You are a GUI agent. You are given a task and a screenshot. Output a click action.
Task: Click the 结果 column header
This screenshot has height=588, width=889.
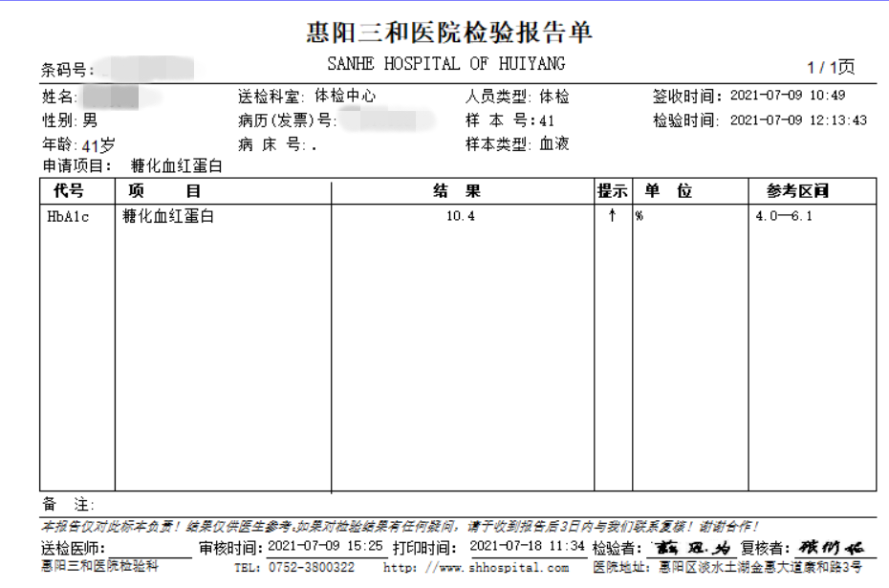457,190
